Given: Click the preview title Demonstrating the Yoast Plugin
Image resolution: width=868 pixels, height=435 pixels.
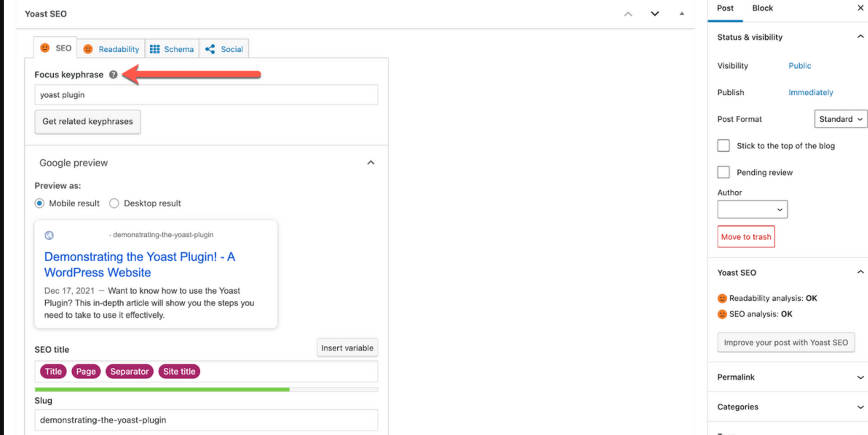Looking at the screenshot, I should coord(140,265).
